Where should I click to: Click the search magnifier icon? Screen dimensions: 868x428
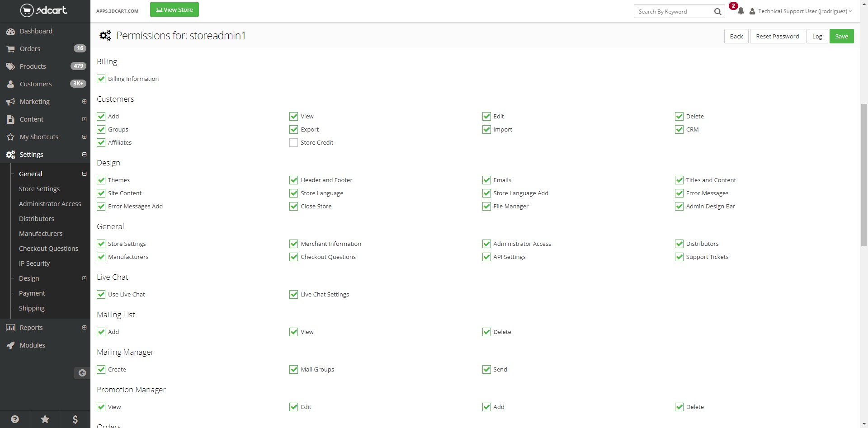(x=717, y=12)
